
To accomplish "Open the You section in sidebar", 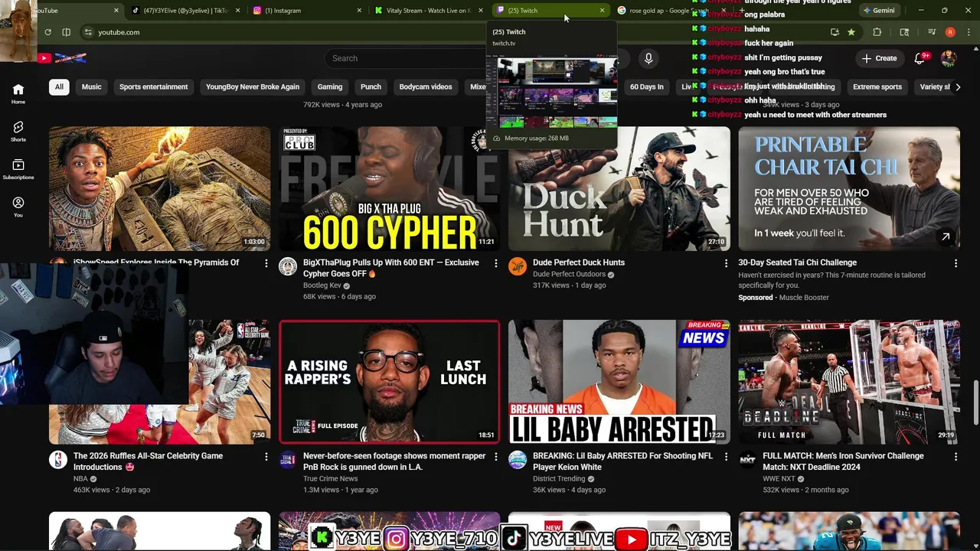I will click(18, 207).
